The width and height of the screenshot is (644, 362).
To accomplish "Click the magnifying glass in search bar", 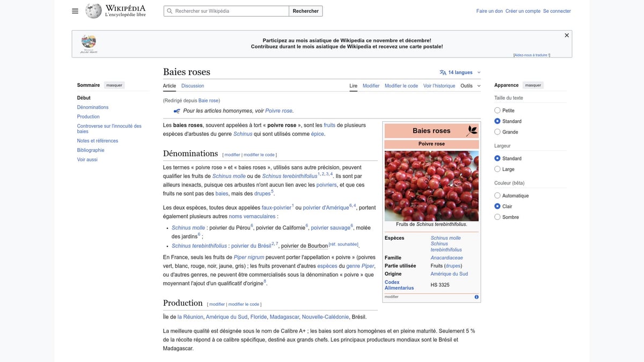I will (x=169, y=11).
